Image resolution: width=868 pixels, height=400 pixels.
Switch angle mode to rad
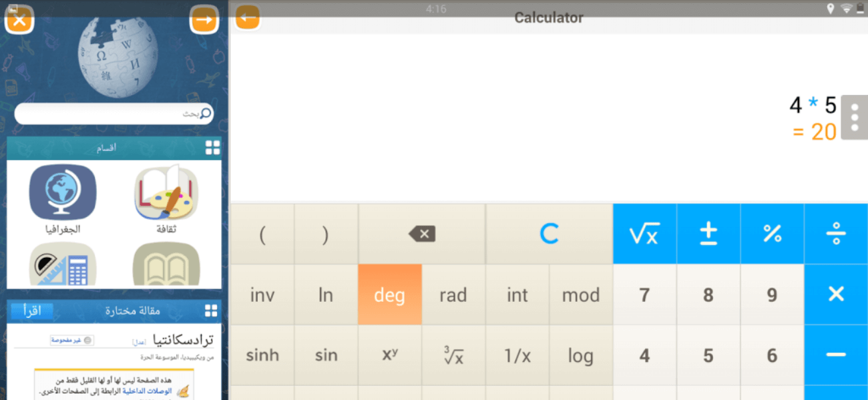tap(453, 294)
